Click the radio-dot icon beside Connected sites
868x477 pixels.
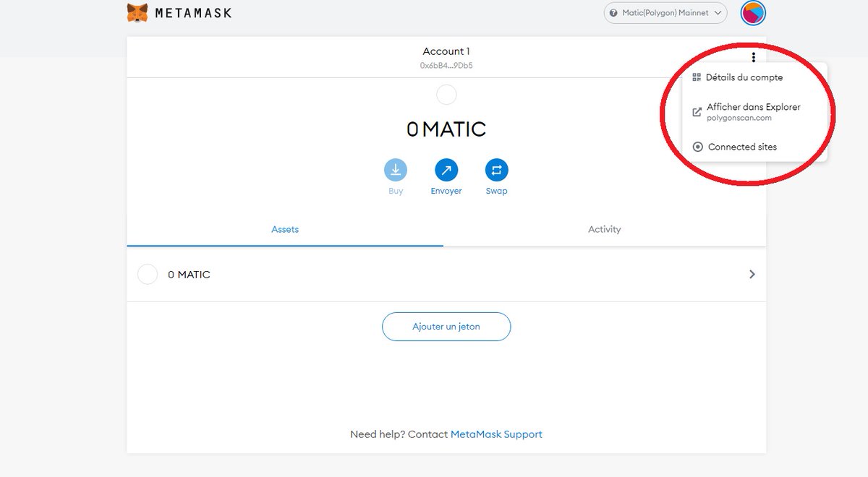pyautogui.click(x=697, y=147)
